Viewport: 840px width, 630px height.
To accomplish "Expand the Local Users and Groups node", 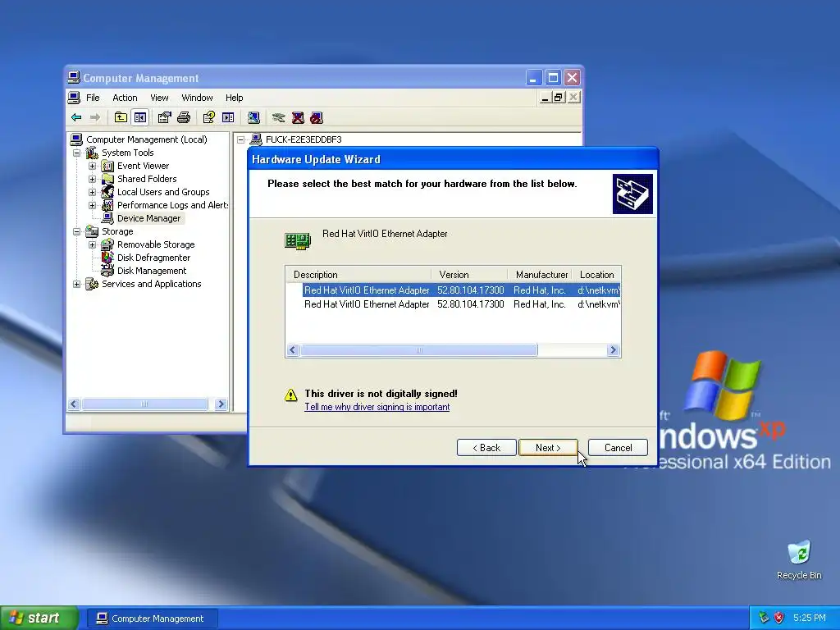I will click(92, 192).
